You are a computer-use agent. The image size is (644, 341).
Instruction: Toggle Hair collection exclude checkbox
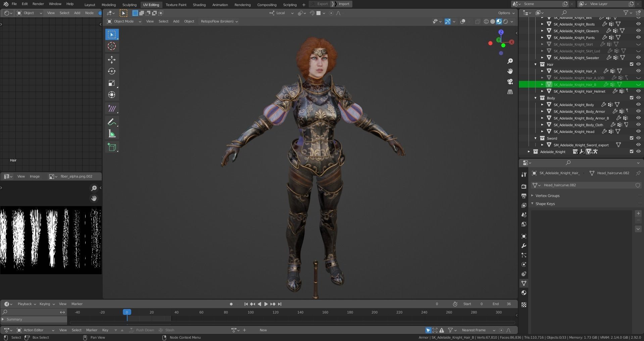point(631,64)
